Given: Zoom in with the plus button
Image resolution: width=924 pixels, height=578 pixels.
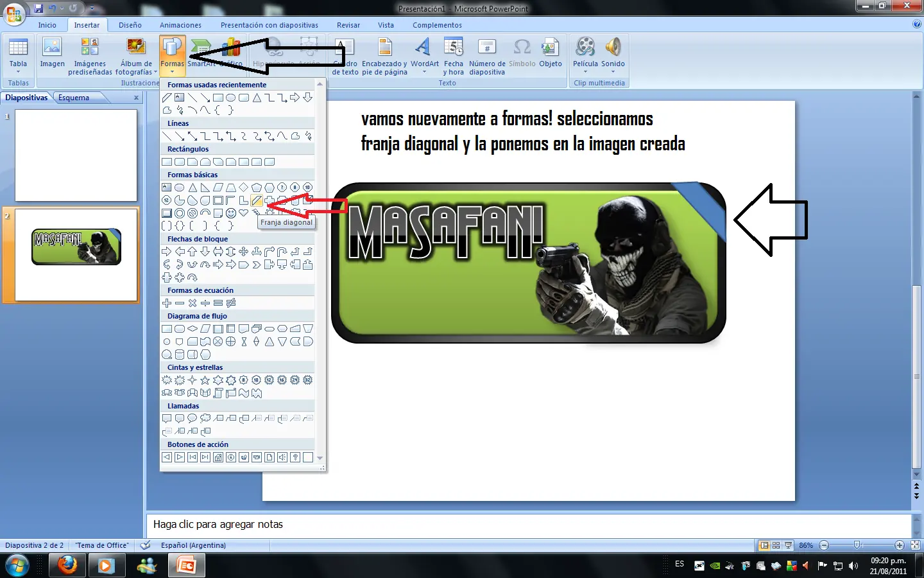Looking at the screenshot, I should tap(900, 545).
